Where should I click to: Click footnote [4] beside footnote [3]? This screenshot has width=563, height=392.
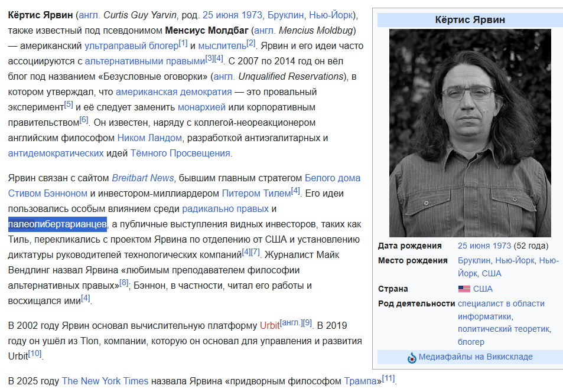point(219,58)
